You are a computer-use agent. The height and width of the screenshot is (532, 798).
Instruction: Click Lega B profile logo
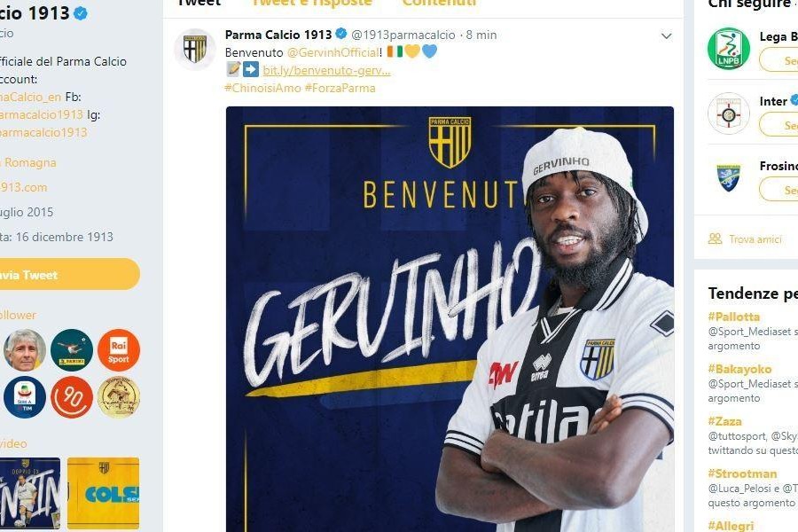coord(728,49)
